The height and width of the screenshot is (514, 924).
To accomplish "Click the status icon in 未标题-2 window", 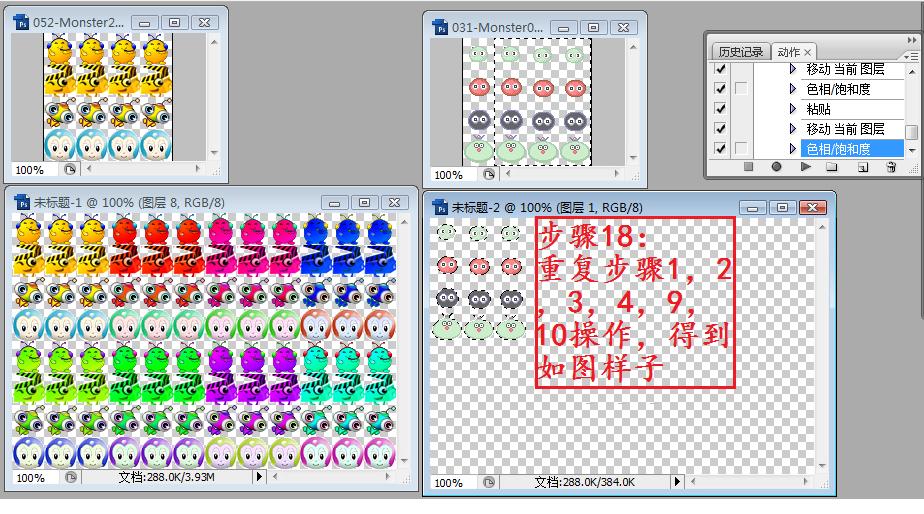I will click(489, 482).
